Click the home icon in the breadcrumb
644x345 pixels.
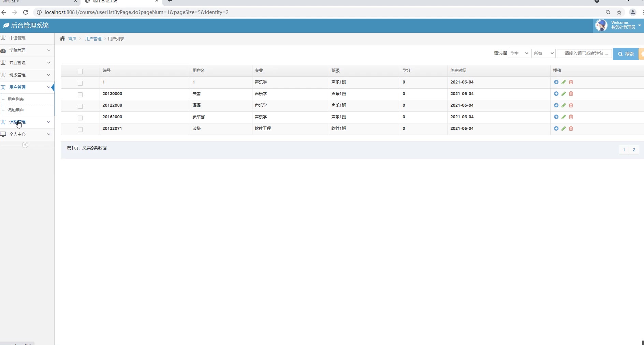click(62, 39)
